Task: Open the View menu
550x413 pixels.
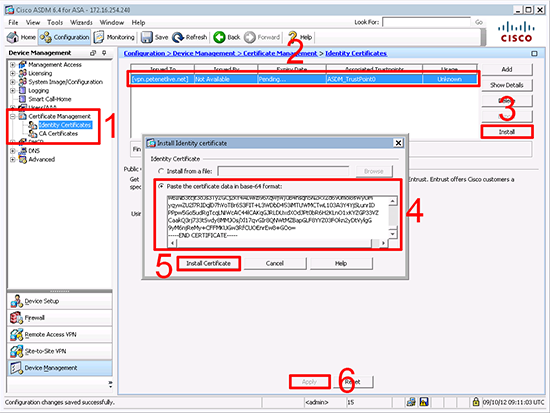Action: [33, 22]
